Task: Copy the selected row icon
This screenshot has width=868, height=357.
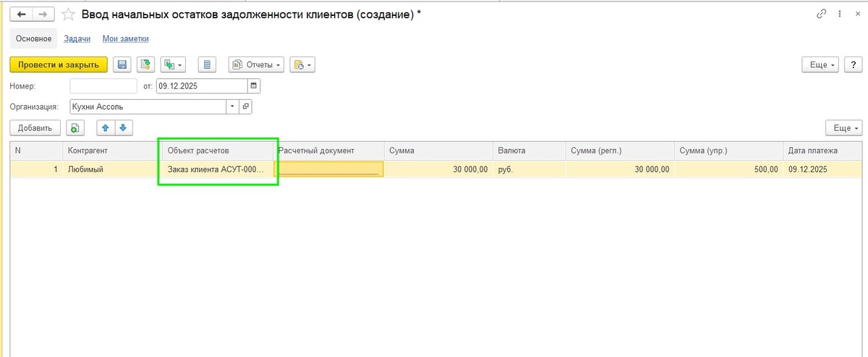Action: [76, 128]
